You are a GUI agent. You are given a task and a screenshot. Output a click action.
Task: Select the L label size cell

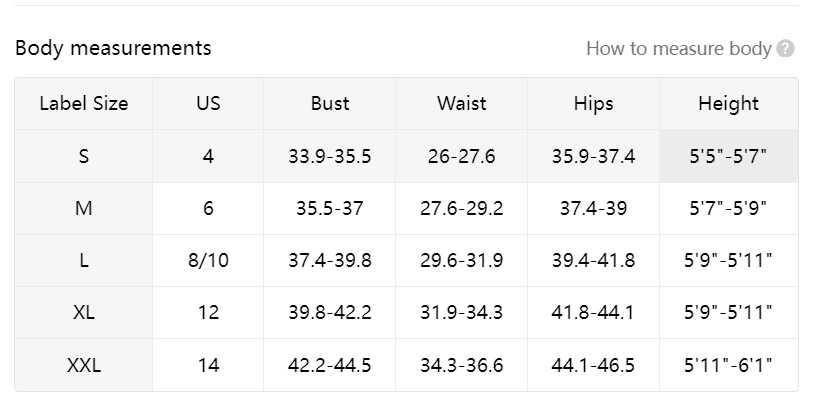click(84, 260)
